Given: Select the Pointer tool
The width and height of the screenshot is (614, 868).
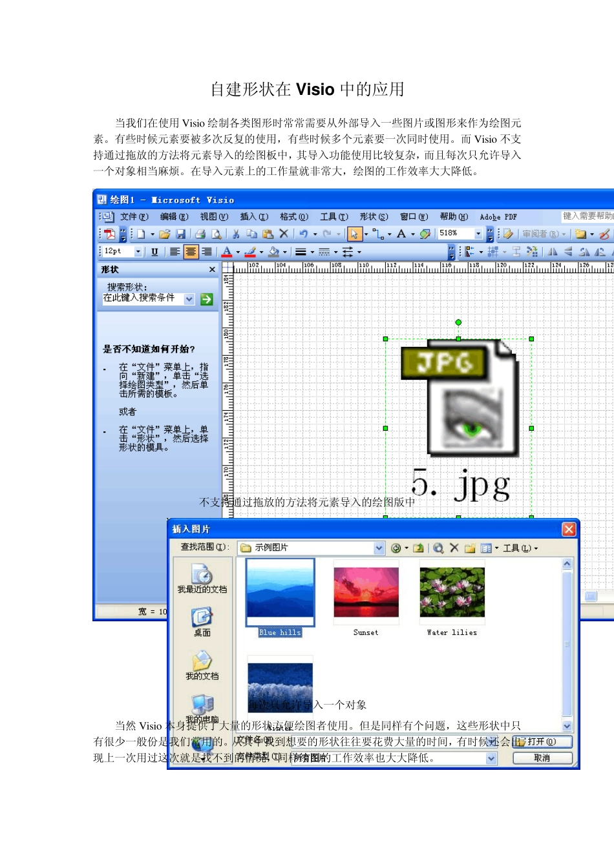Looking at the screenshot, I should (354, 234).
